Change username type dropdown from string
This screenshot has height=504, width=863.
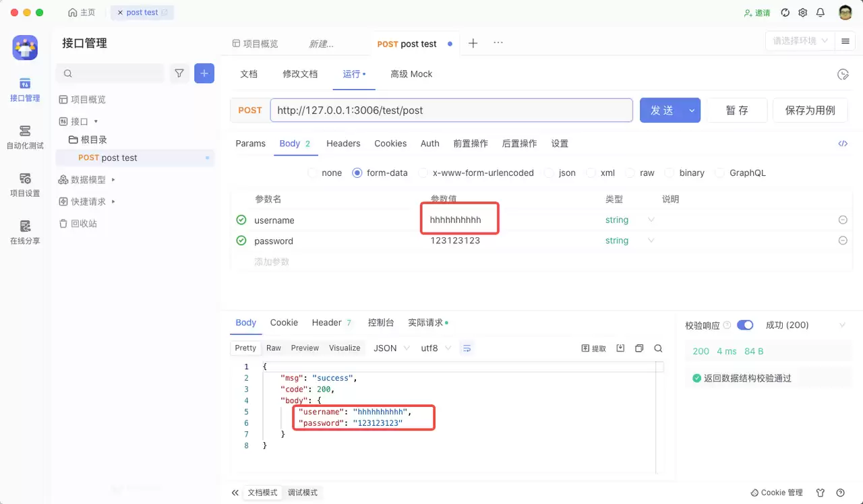630,220
